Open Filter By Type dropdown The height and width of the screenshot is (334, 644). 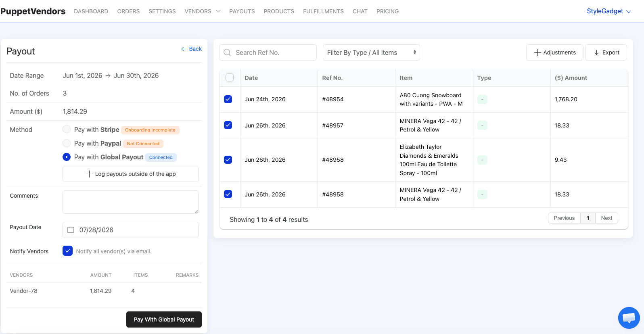[x=371, y=52]
